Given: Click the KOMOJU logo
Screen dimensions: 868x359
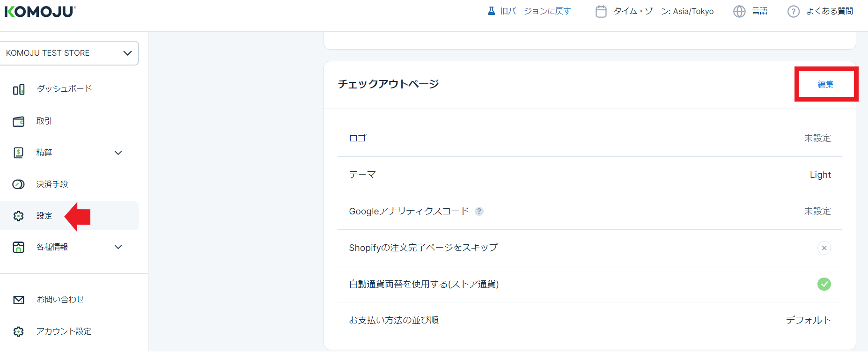Looking at the screenshot, I should pyautogui.click(x=40, y=11).
